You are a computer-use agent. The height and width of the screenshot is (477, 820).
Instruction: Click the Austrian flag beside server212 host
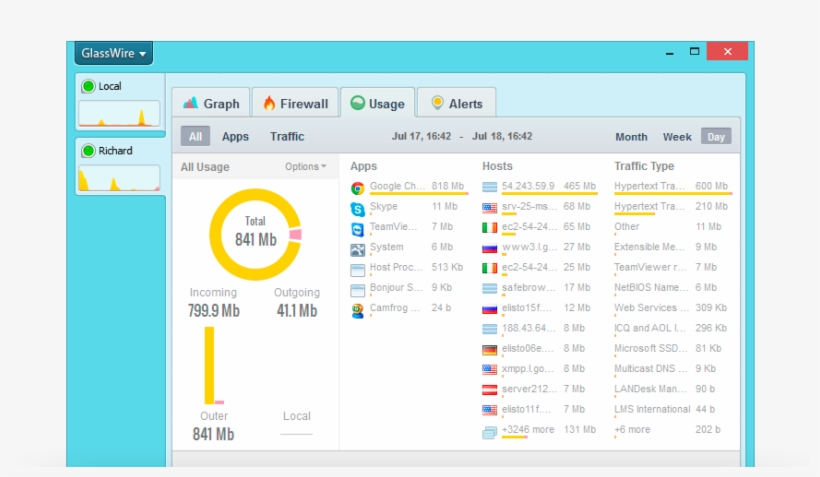coord(489,390)
